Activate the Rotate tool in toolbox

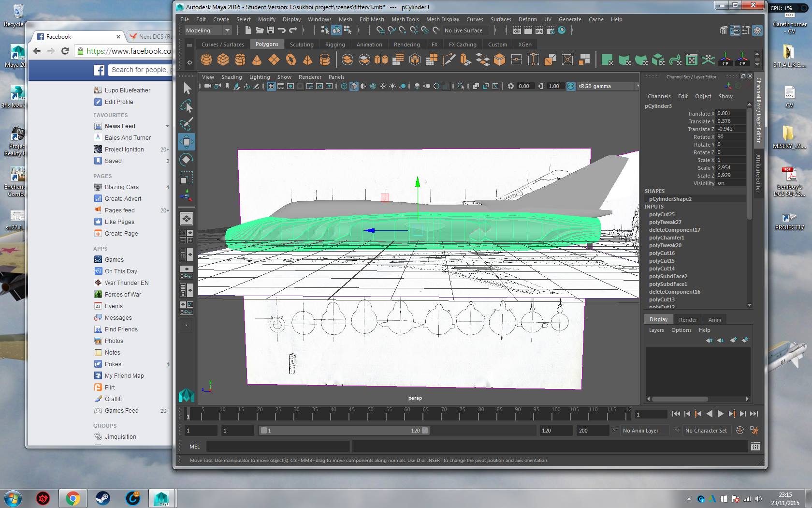(187, 160)
